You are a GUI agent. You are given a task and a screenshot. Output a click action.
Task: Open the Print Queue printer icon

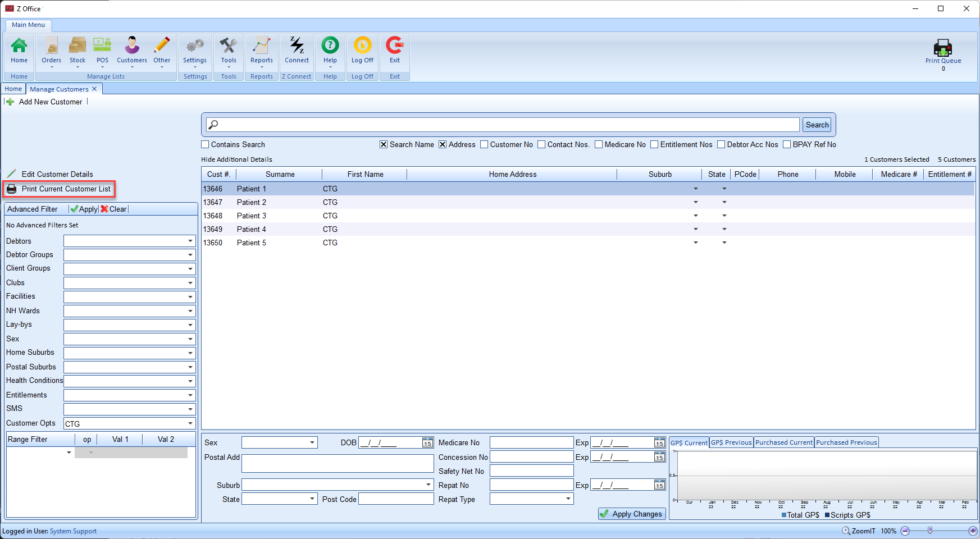pos(943,48)
